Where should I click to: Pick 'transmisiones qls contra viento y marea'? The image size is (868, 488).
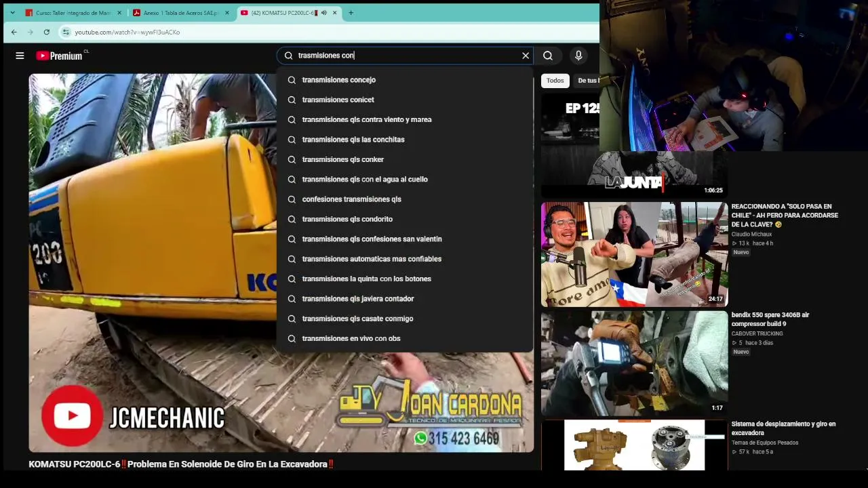coord(405,119)
